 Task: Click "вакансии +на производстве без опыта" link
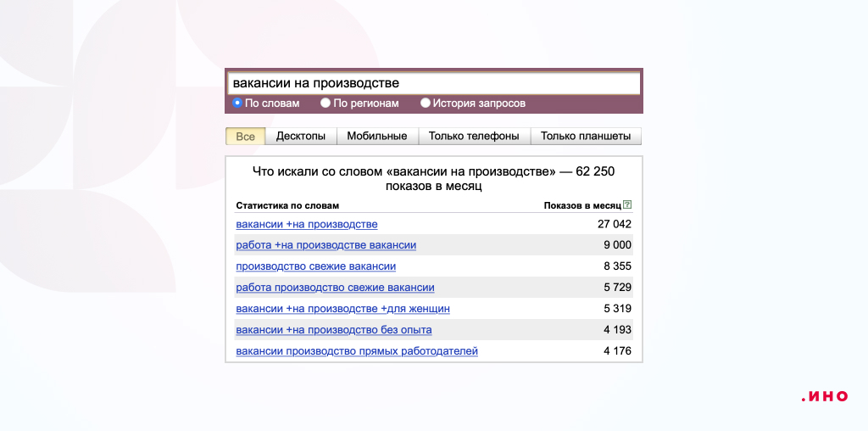tap(334, 330)
